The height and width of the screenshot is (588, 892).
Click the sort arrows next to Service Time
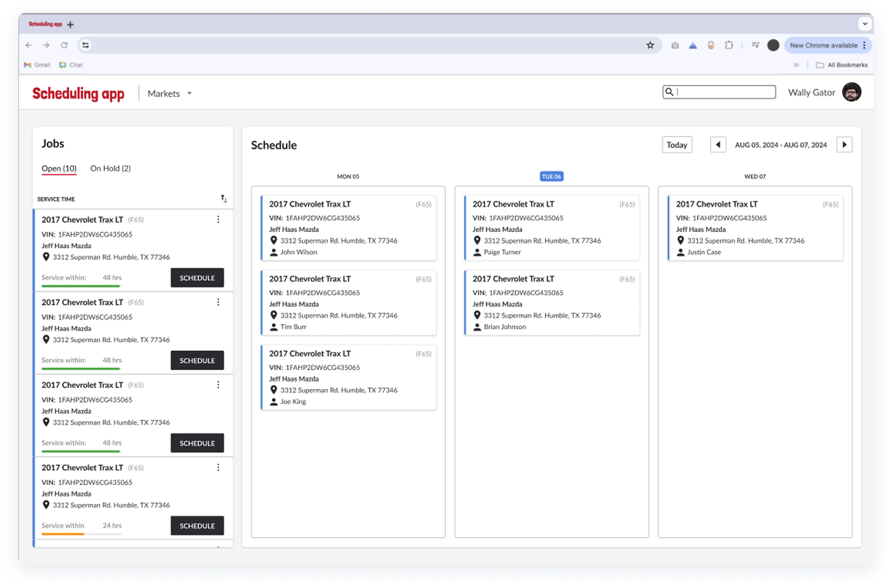click(x=223, y=198)
